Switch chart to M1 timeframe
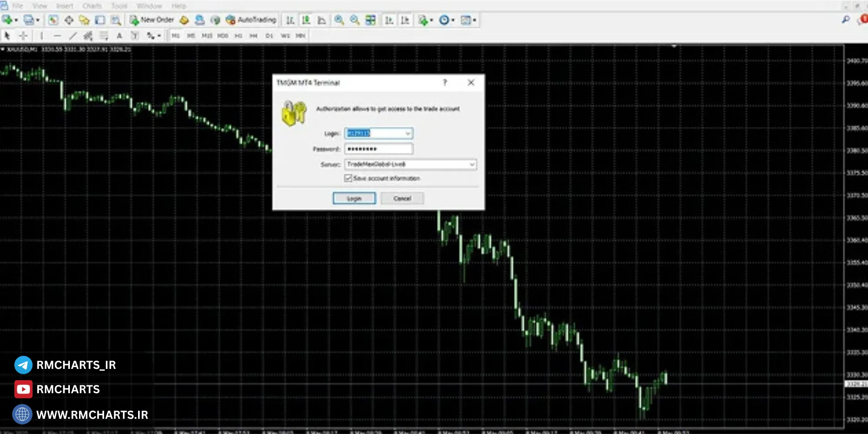868x434 pixels. (175, 36)
